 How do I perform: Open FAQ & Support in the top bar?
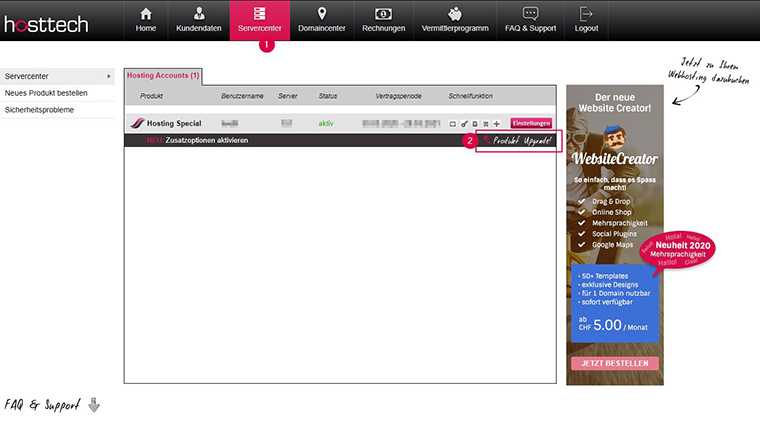530,20
